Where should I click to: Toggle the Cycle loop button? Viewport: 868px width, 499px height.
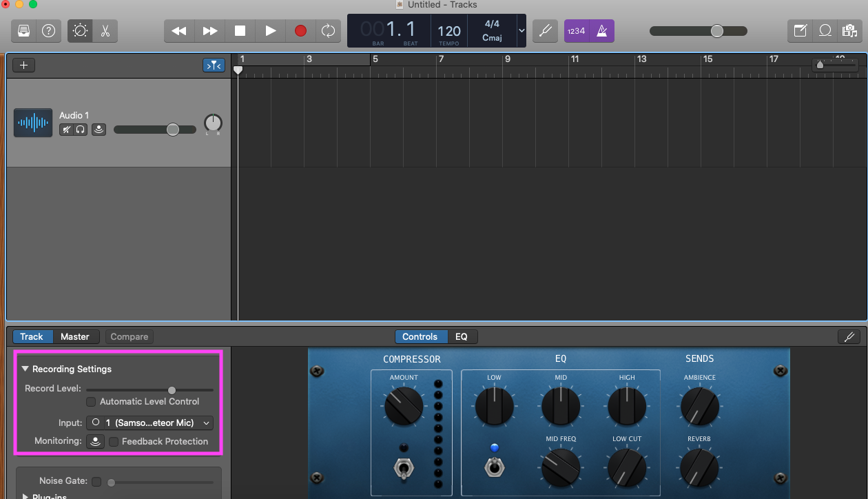(x=328, y=31)
